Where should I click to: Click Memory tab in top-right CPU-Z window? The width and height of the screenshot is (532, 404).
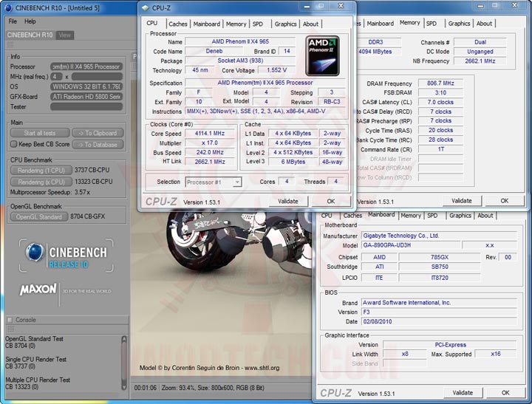pyautogui.click(x=409, y=22)
